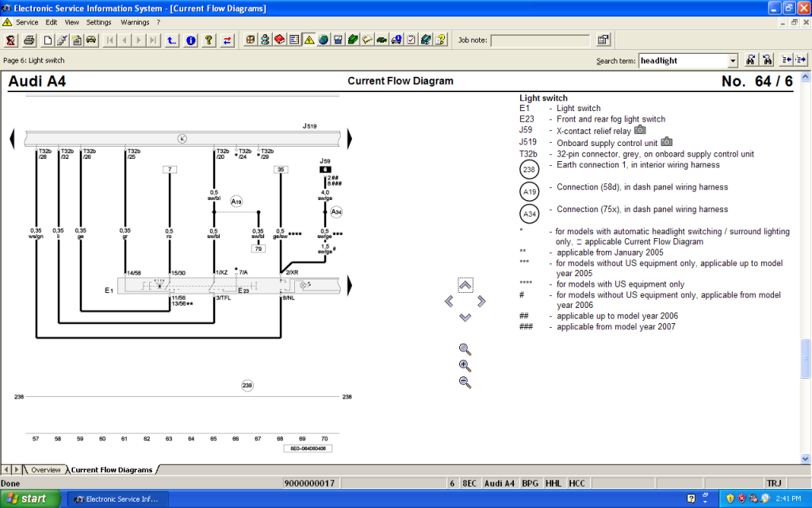Click the yellow question mark help icon
Viewport: 812px width, 508px height.
209,40
